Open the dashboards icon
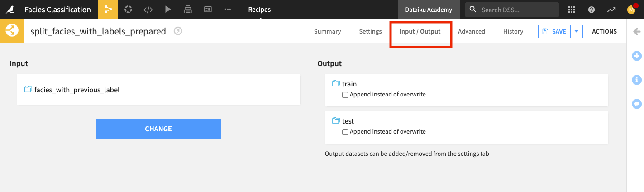Screen dimensions: 644x192 (208, 10)
